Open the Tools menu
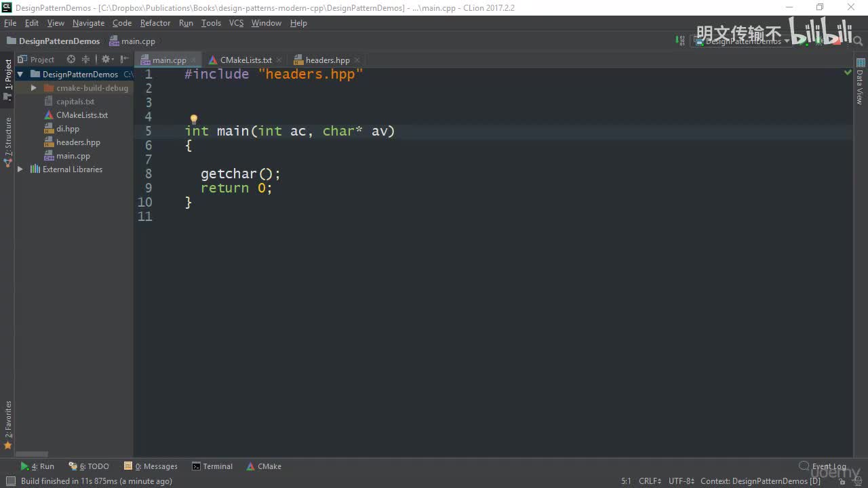The height and width of the screenshot is (488, 868). (211, 23)
